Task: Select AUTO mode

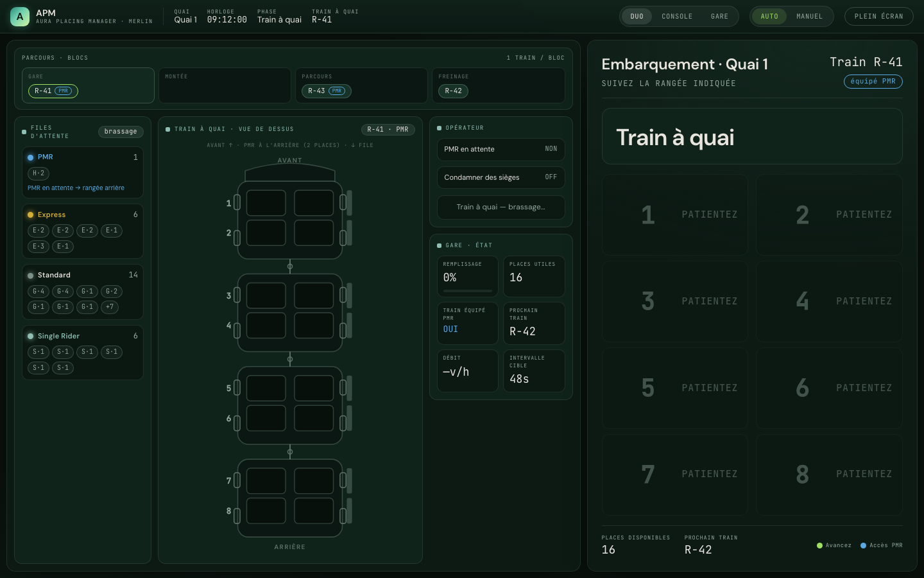Action: [x=769, y=17]
